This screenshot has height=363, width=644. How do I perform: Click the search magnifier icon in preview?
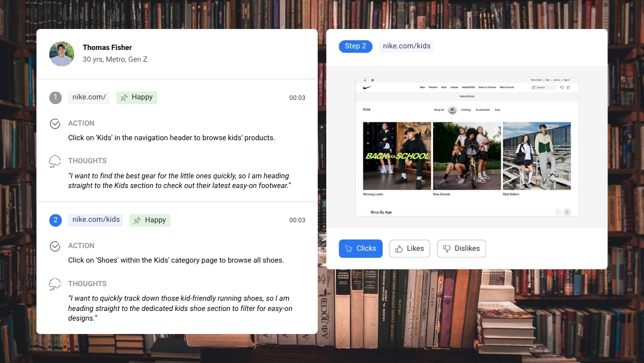pos(533,88)
